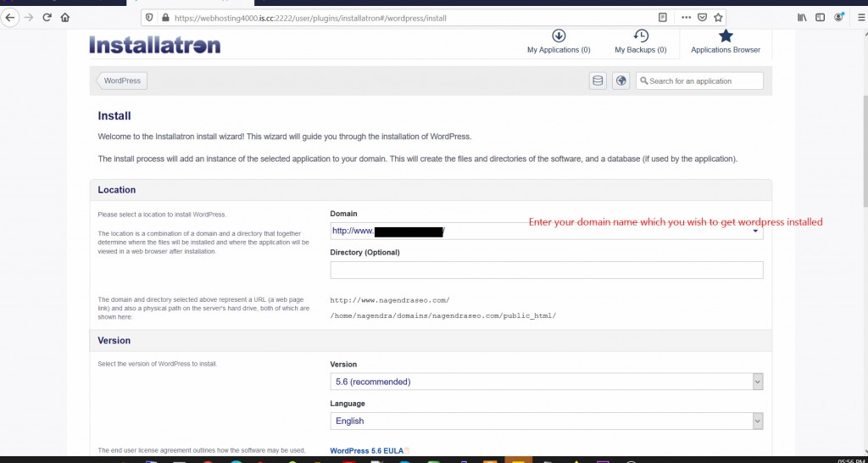Bookmark this page with star icon
This screenshot has height=463, width=868.
[718, 17]
